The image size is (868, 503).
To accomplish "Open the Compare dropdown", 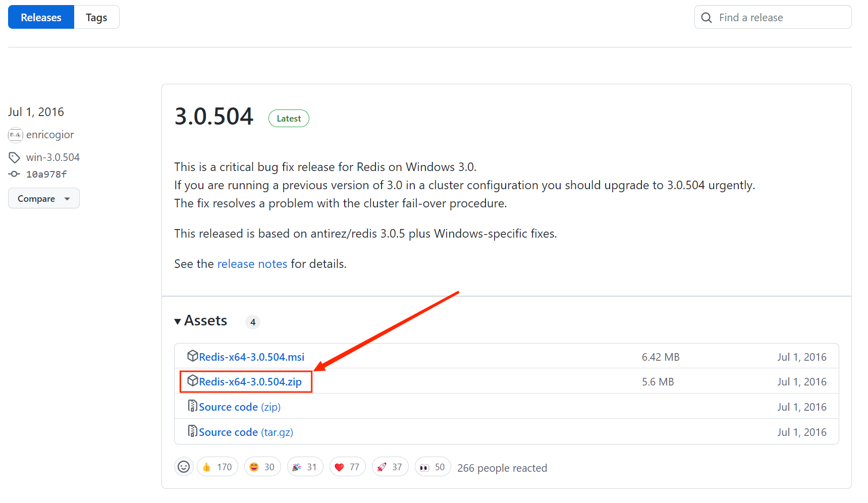I will tap(43, 198).
